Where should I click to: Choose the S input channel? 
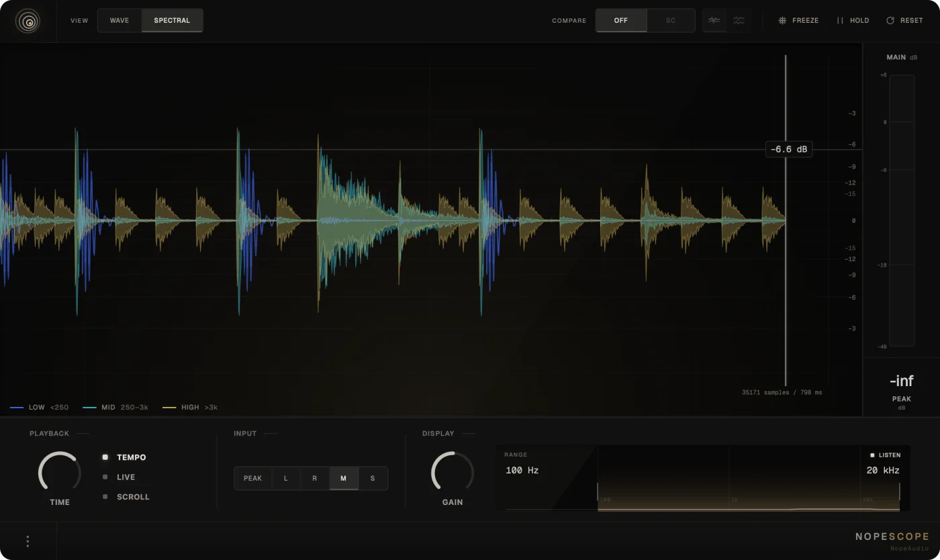(x=373, y=479)
